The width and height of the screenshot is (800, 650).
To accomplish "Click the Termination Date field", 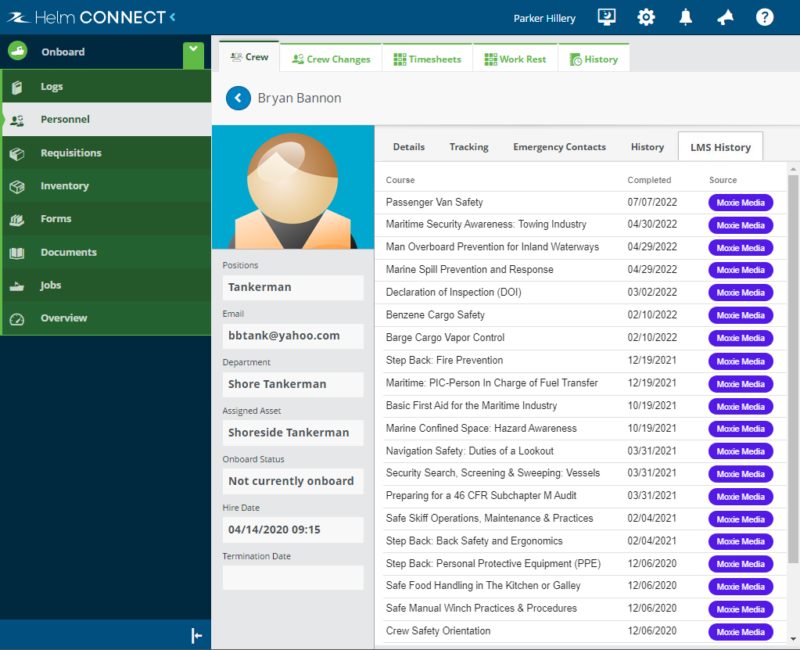I will (x=292, y=578).
